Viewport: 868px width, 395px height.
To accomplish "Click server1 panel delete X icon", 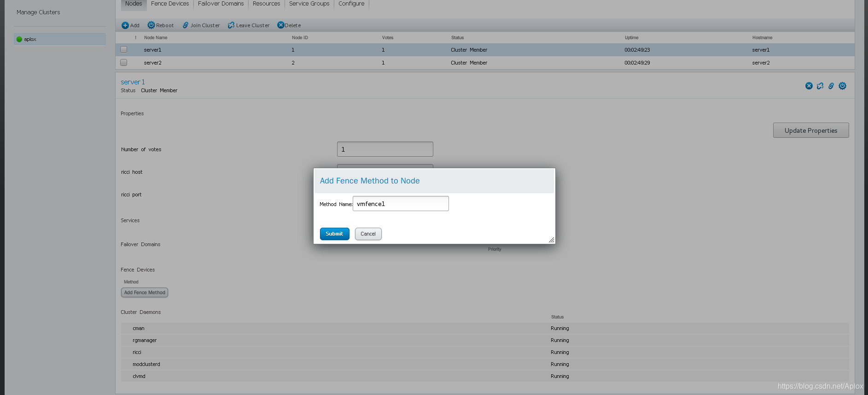I will click(x=809, y=86).
